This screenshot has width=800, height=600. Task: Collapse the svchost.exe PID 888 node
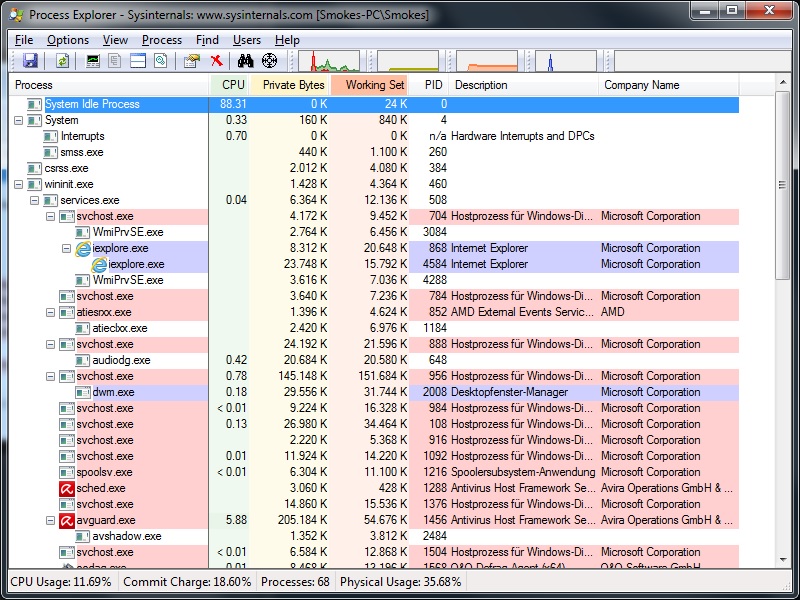(51, 344)
